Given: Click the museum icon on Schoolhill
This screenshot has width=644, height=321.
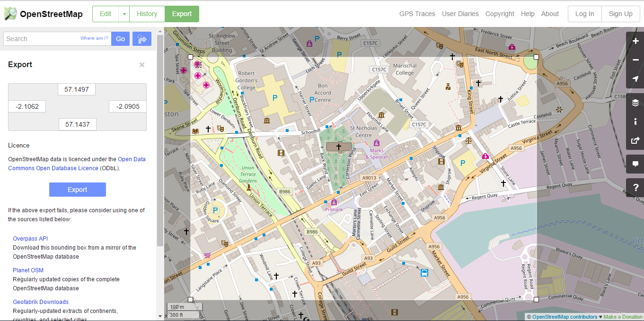Looking at the screenshot, I should click(x=267, y=121).
